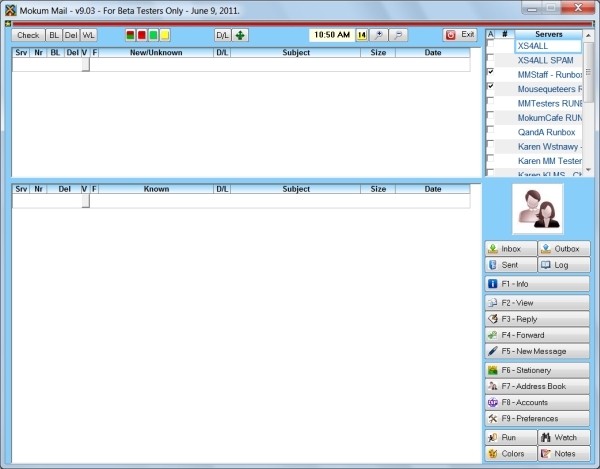Open F6 Stationery
Image resolution: width=600 pixels, height=469 pixels.
coord(536,370)
